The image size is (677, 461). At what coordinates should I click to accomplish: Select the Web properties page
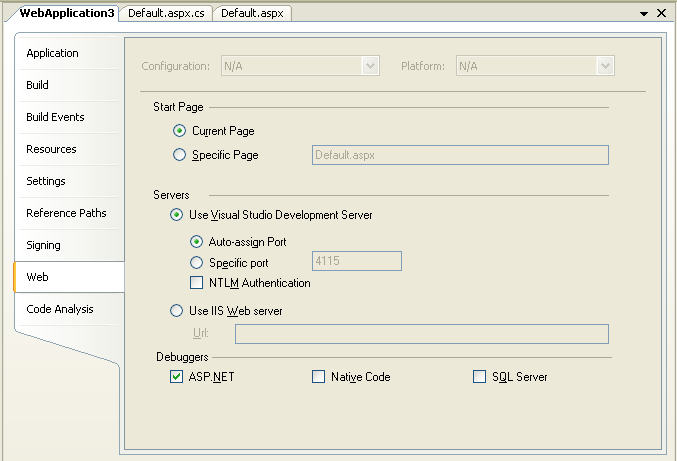click(69, 277)
